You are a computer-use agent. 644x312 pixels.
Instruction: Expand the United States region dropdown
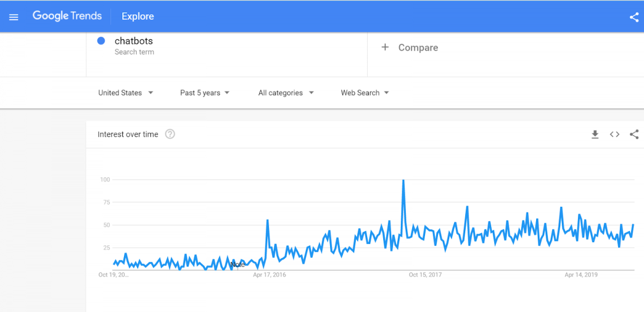[x=126, y=93]
